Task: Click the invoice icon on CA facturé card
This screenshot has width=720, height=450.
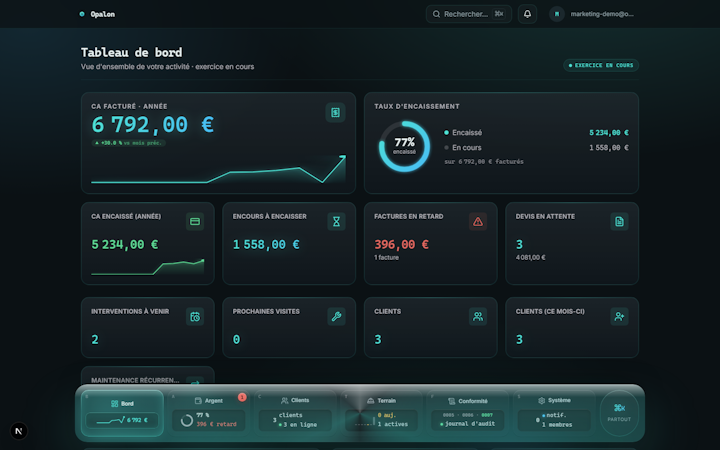Action: (x=335, y=112)
